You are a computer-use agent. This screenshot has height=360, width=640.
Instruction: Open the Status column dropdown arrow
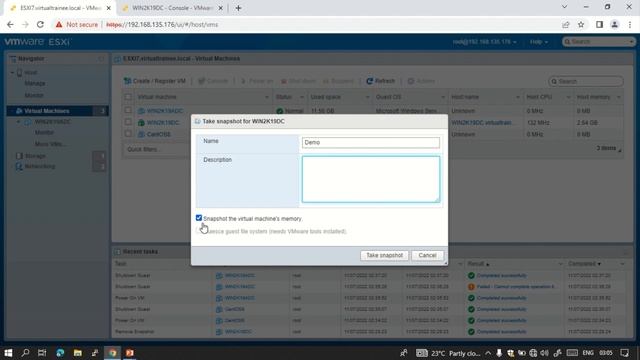pyautogui.click(x=302, y=97)
